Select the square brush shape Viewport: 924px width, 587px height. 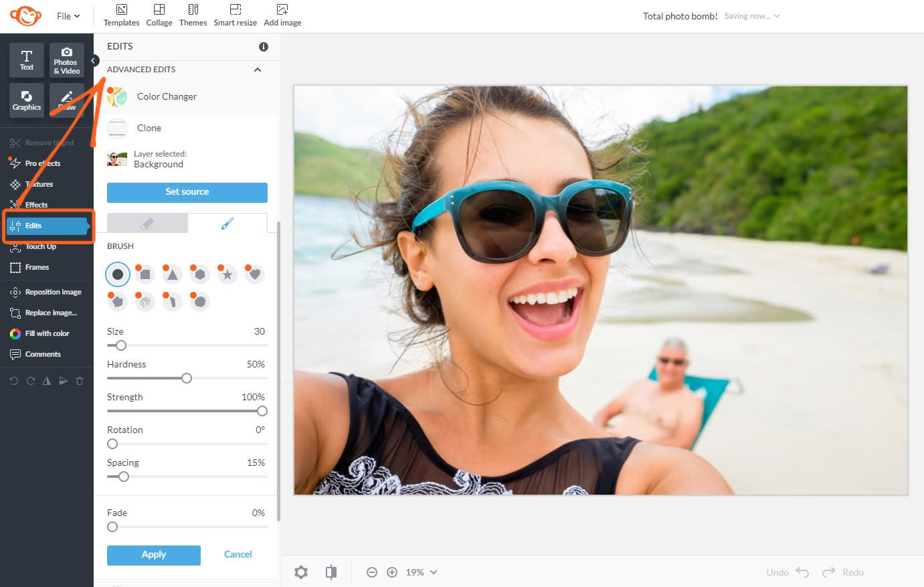click(x=145, y=274)
